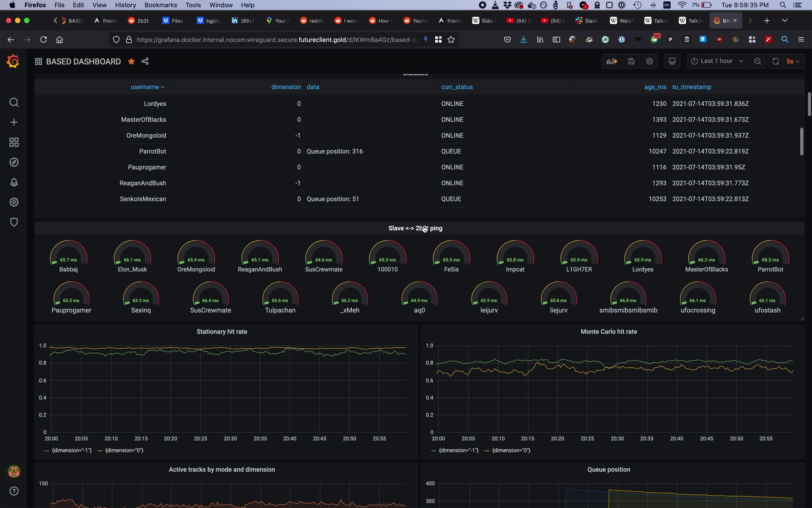
Task: Open the Alerting bell icon
Action: coord(14,182)
